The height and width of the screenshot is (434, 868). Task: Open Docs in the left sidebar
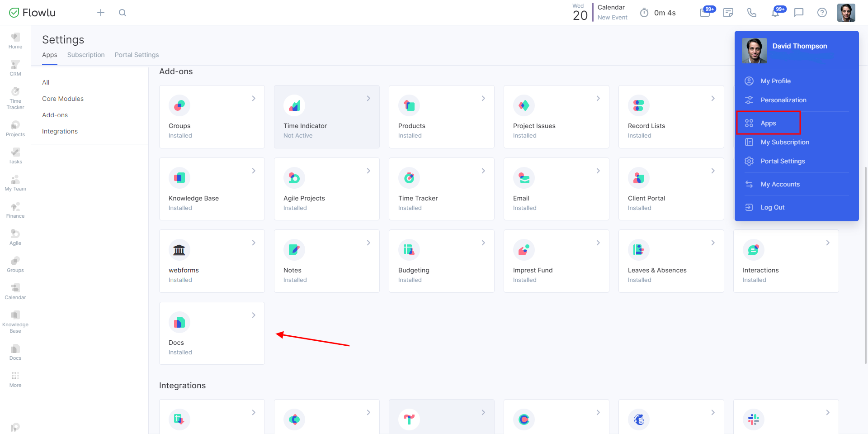(x=15, y=352)
